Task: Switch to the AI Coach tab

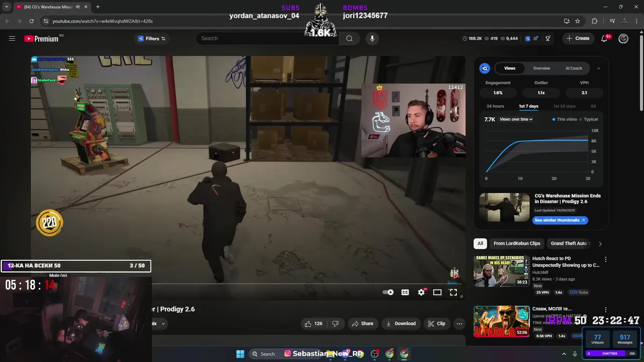Action: [x=574, y=68]
